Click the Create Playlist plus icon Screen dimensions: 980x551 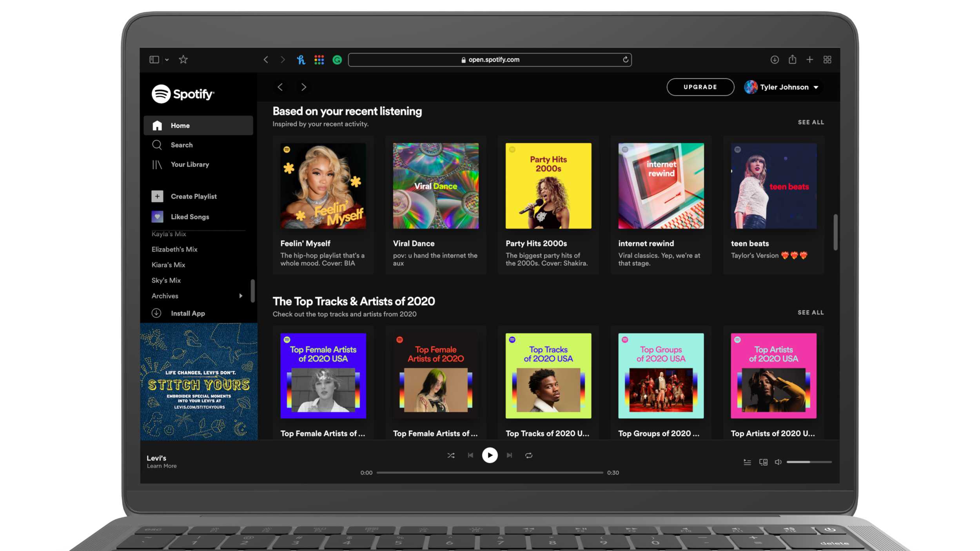coord(157,196)
